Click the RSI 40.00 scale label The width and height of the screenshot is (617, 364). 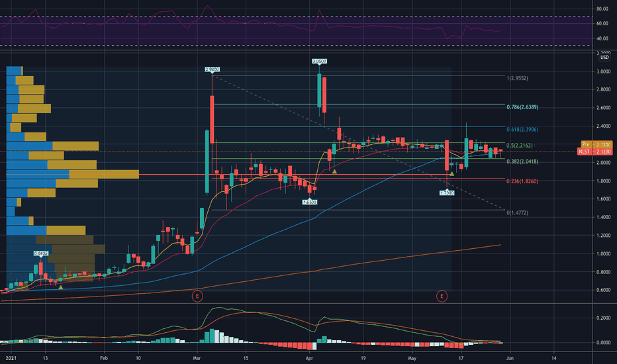point(602,38)
